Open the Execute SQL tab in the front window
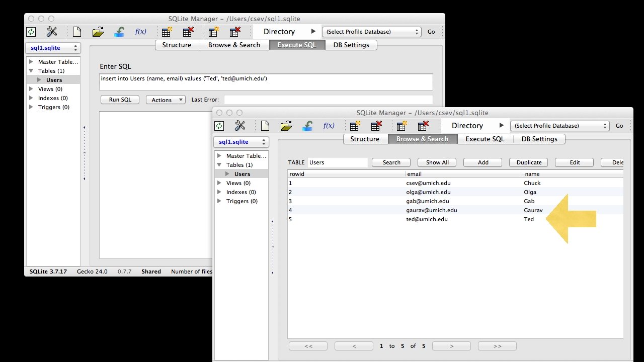 click(x=485, y=139)
